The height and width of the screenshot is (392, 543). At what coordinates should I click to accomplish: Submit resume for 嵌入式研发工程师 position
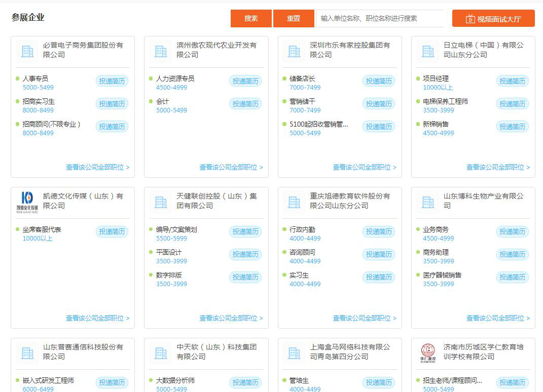pos(112,382)
